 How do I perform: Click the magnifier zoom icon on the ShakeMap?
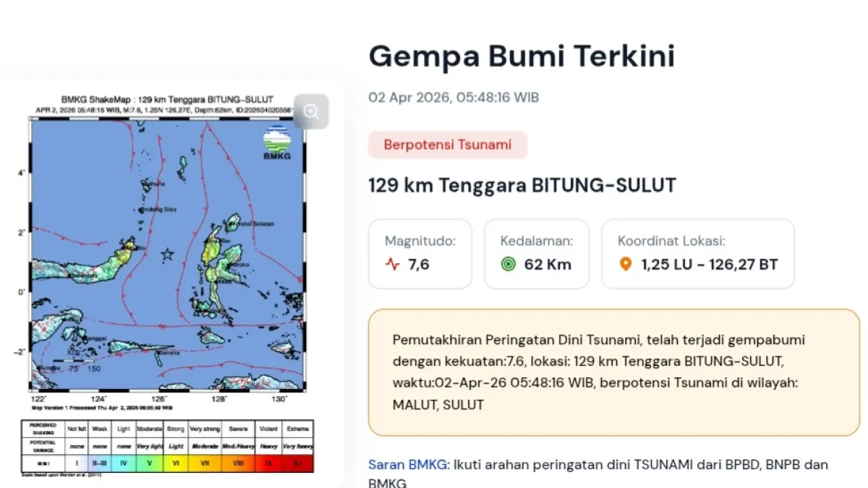(311, 111)
